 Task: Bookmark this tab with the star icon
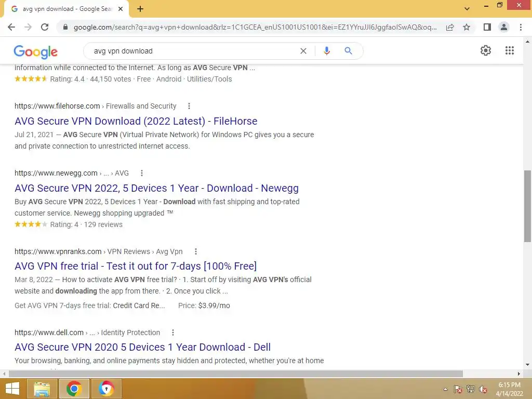click(x=467, y=27)
